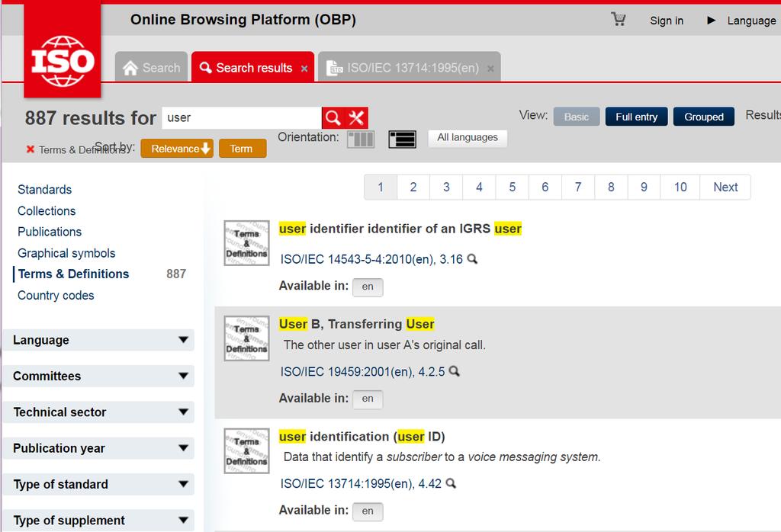Expand the Type of standard filter panel
This screenshot has width=781, height=532.
pyautogui.click(x=98, y=484)
